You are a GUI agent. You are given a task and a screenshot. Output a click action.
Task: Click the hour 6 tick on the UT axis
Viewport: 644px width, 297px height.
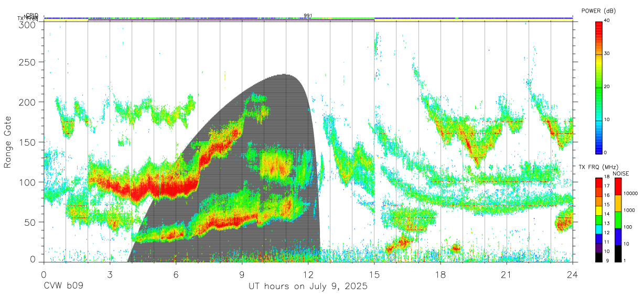click(176, 274)
